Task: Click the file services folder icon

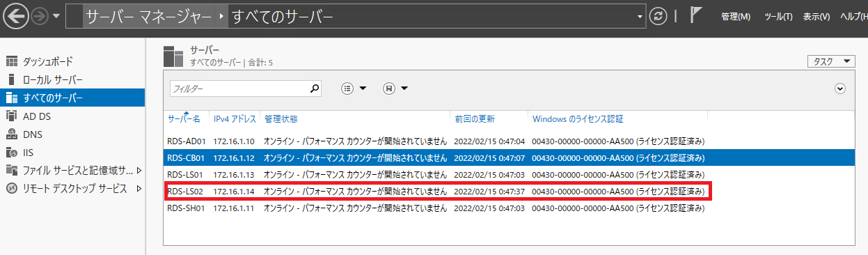Action: (x=11, y=170)
